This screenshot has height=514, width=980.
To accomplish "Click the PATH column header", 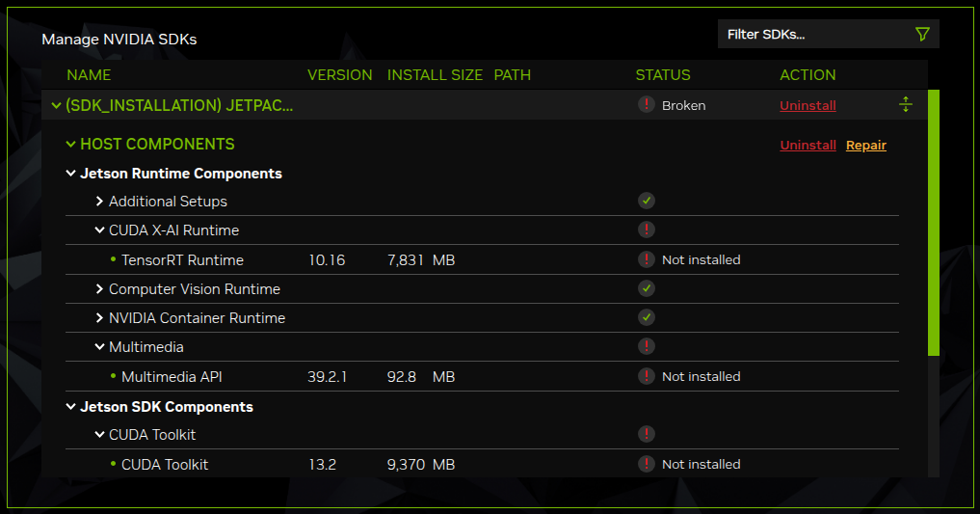I will (x=512, y=75).
